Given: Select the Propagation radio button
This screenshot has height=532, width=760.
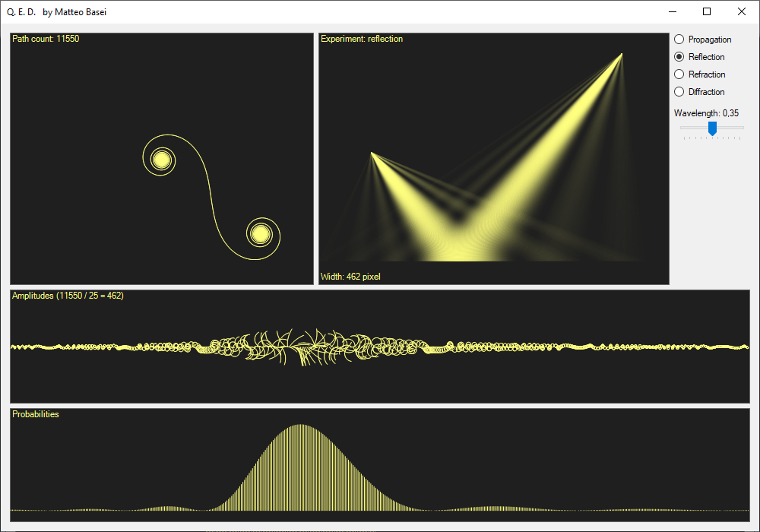Looking at the screenshot, I should pyautogui.click(x=702, y=40).
